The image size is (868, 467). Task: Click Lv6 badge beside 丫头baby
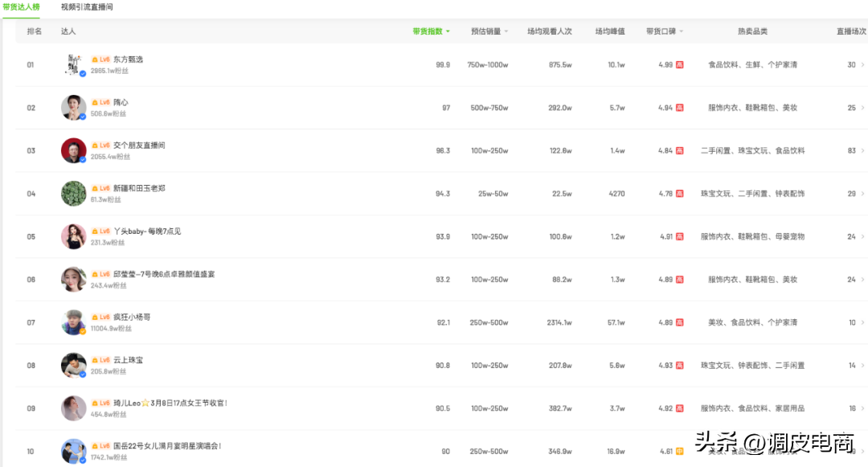click(100, 231)
